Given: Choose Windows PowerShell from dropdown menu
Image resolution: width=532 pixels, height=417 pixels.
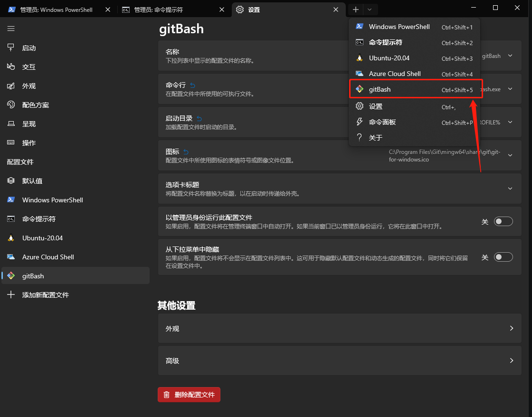Looking at the screenshot, I should pyautogui.click(x=414, y=27).
